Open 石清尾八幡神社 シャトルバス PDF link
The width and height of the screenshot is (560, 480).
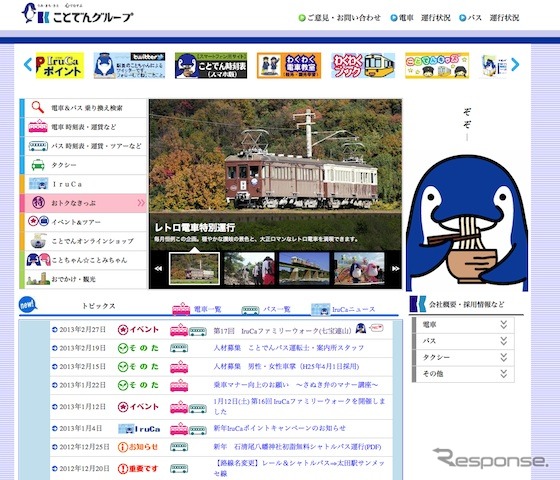coord(297,447)
